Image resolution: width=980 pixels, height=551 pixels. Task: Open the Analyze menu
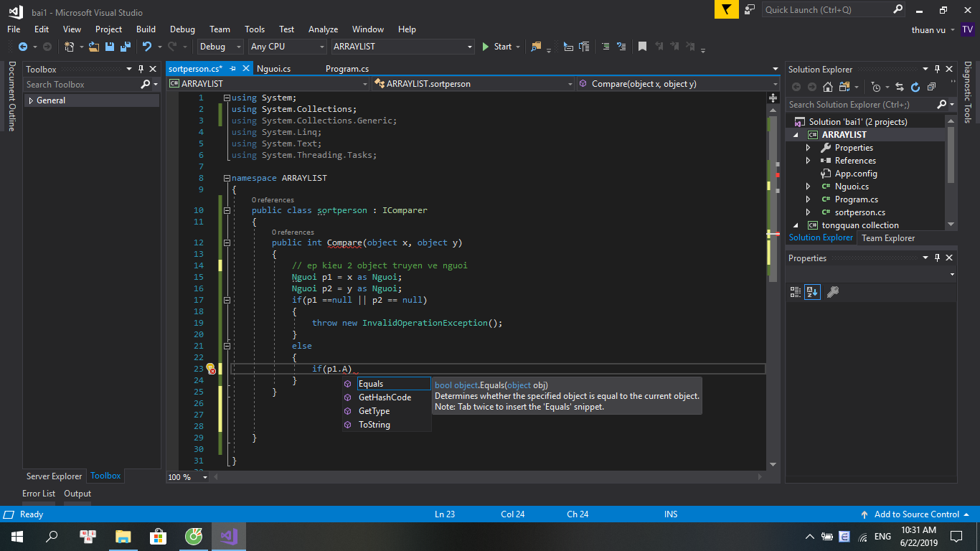point(323,29)
